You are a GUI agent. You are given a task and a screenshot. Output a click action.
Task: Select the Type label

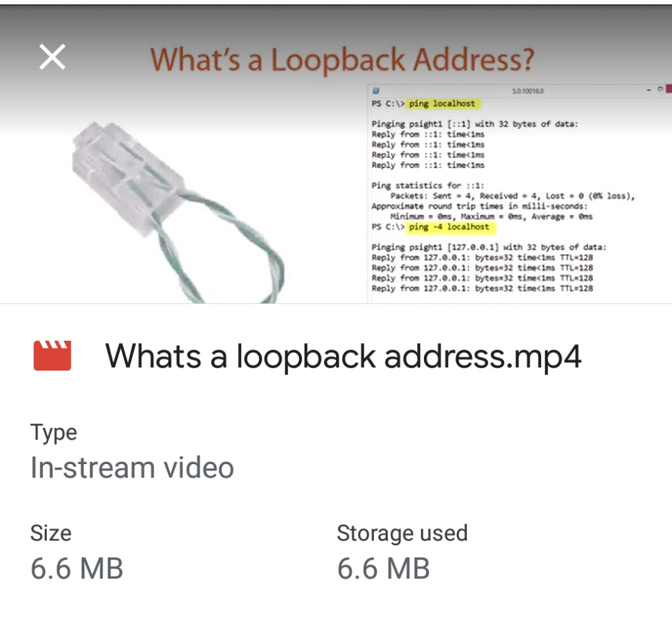[54, 432]
